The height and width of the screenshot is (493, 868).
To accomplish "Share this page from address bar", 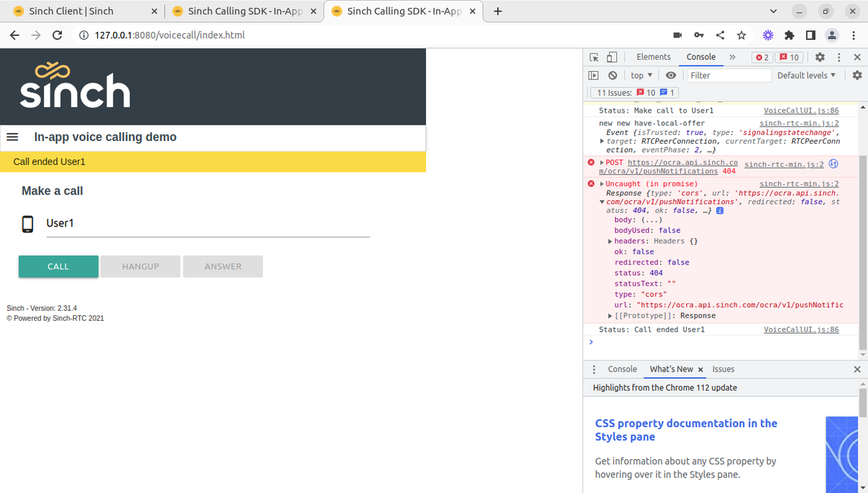I will pos(720,35).
